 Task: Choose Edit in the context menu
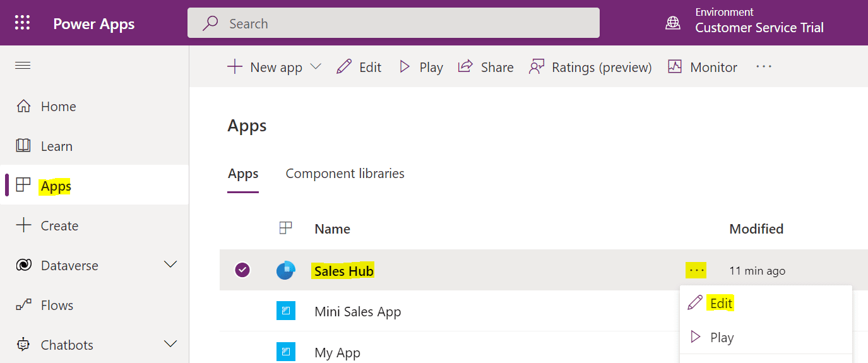click(x=766, y=303)
